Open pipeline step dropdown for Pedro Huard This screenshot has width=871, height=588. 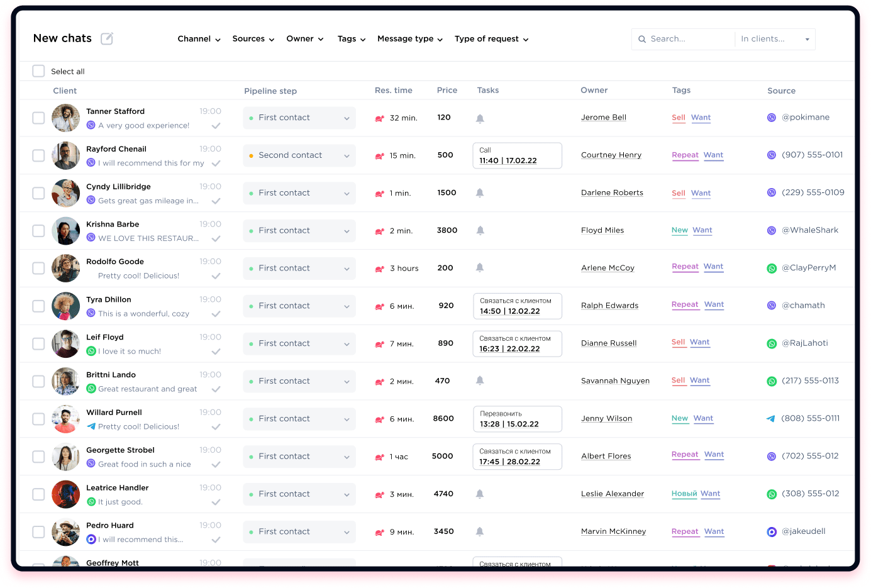click(x=299, y=532)
